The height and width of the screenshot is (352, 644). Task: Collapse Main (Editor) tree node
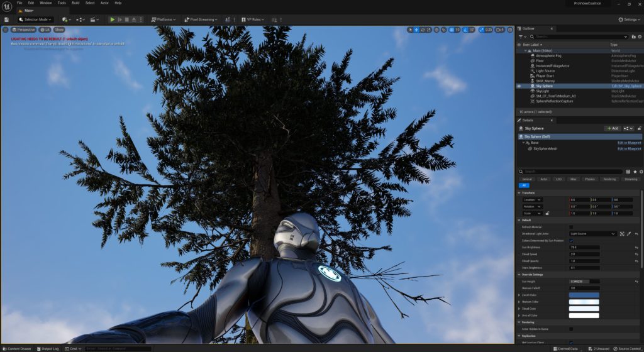[x=525, y=51]
